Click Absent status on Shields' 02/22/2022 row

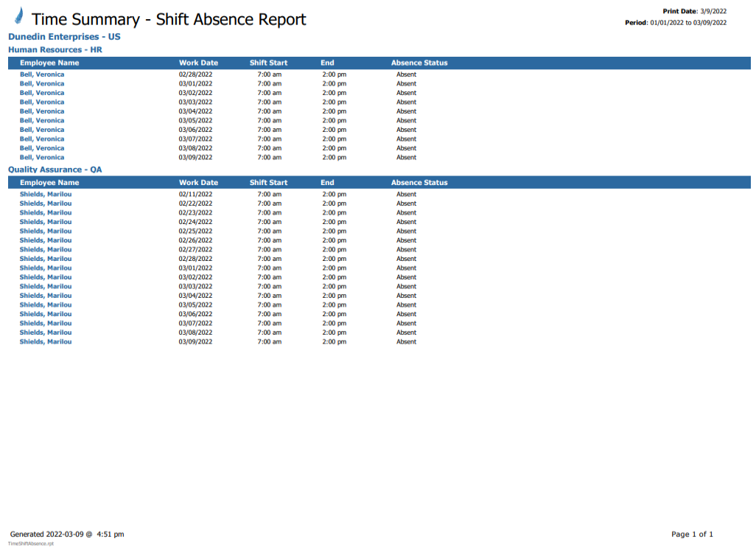pyautogui.click(x=406, y=203)
